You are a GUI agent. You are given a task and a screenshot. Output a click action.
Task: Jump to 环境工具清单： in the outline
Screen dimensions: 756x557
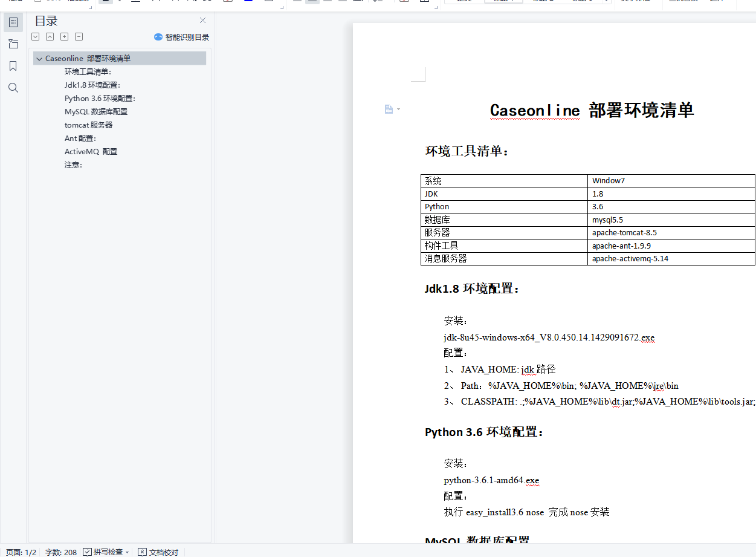tap(88, 72)
